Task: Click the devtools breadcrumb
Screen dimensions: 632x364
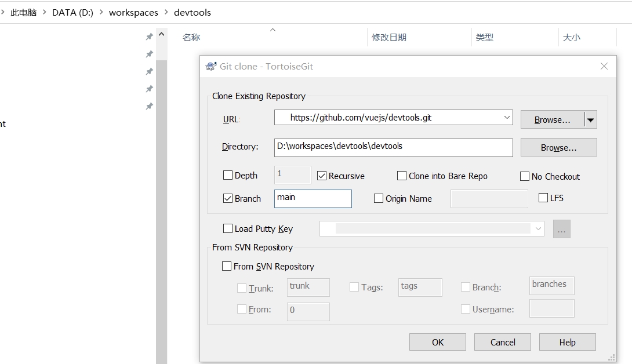Action: [x=192, y=13]
